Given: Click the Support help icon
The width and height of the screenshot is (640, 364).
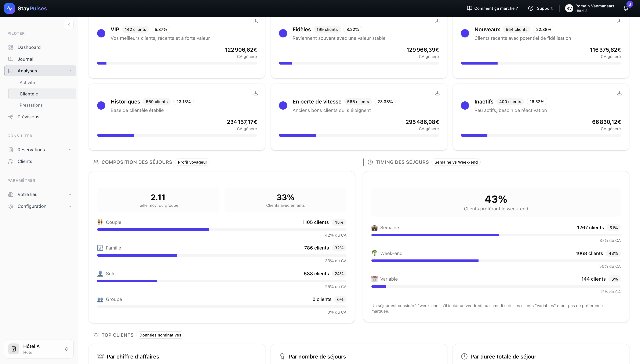Looking at the screenshot, I should [x=531, y=8].
